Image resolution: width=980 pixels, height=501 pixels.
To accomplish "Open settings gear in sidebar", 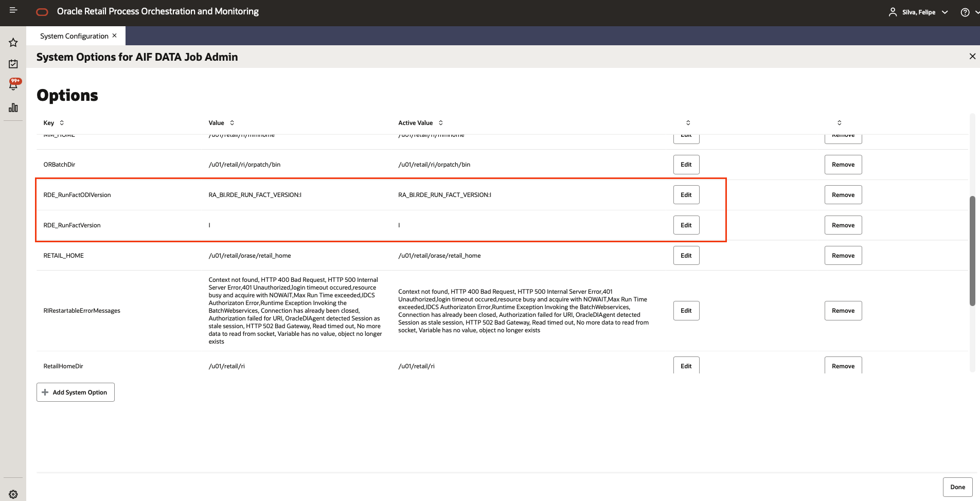I will coord(13,494).
